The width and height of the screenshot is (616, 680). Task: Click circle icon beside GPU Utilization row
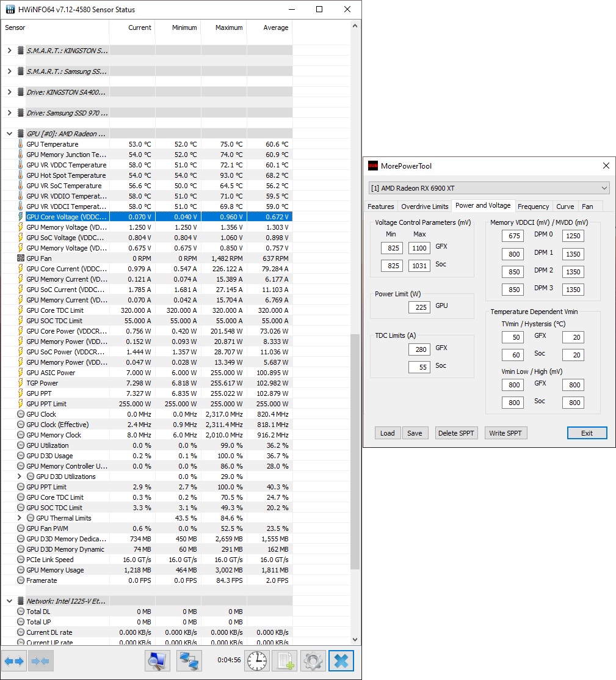(x=20, y=445)
